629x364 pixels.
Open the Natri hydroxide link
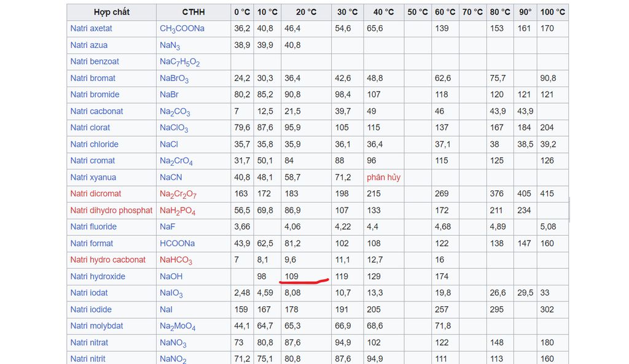98,277
